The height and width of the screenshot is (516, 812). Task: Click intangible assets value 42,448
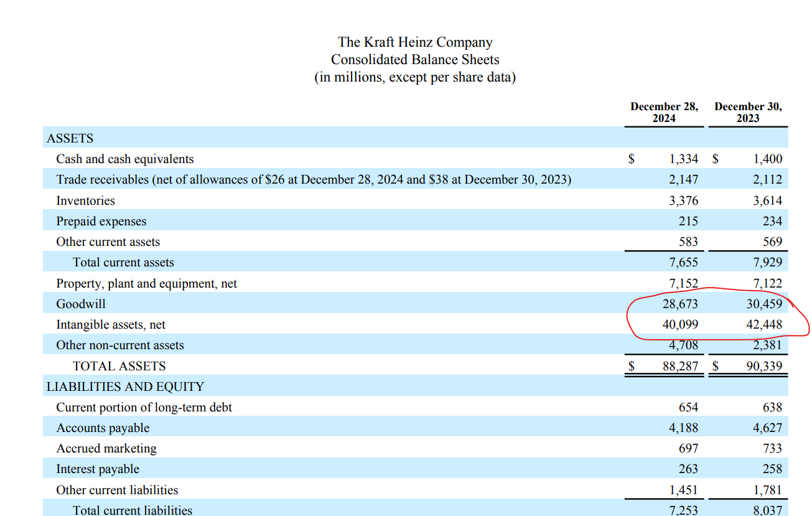pyautogui.click(x=765, y=324)
